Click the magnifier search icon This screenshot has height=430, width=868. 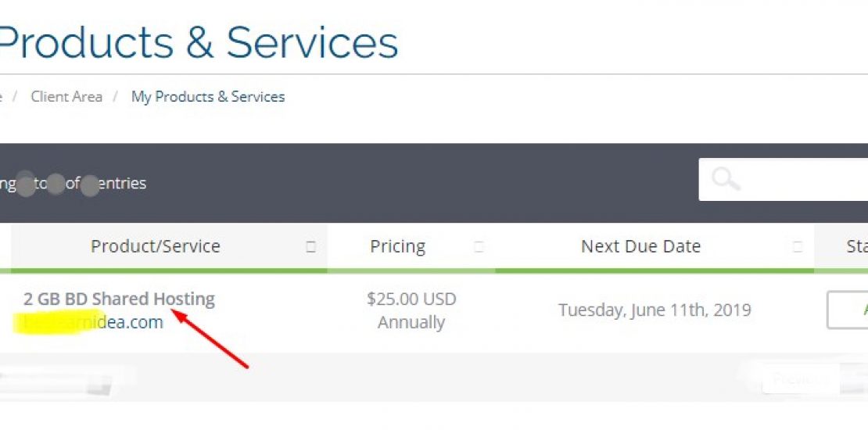(x=726, y=180)
